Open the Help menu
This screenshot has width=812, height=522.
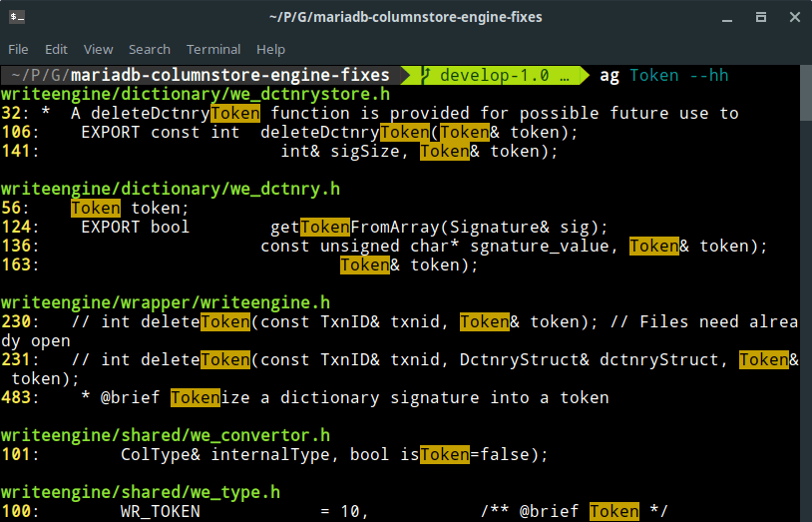270,49
